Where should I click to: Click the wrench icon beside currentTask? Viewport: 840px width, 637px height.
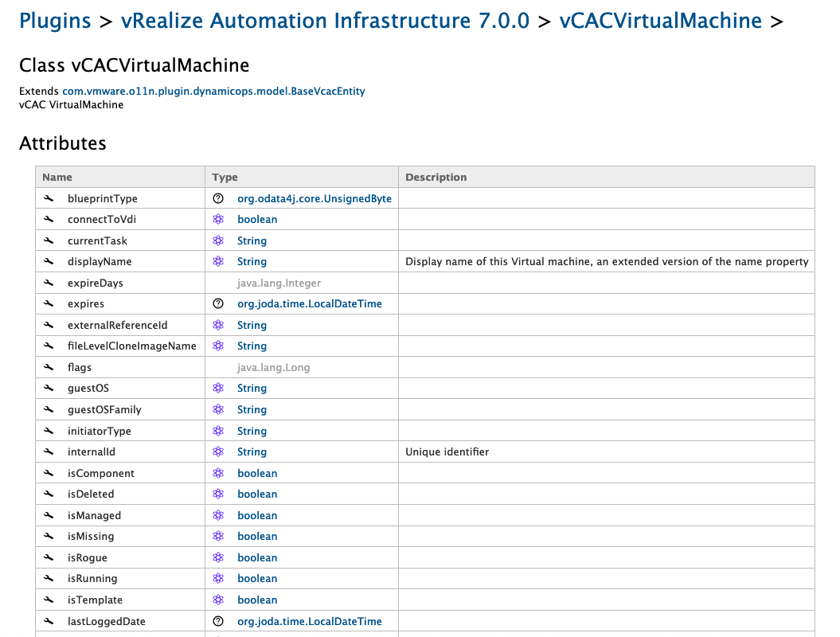coord(49,241)
